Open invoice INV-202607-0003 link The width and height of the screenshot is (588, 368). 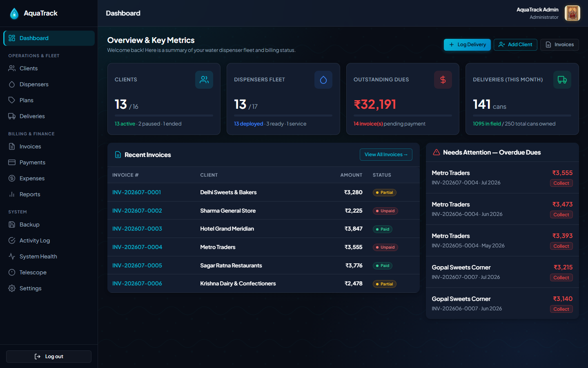point(137,229)
